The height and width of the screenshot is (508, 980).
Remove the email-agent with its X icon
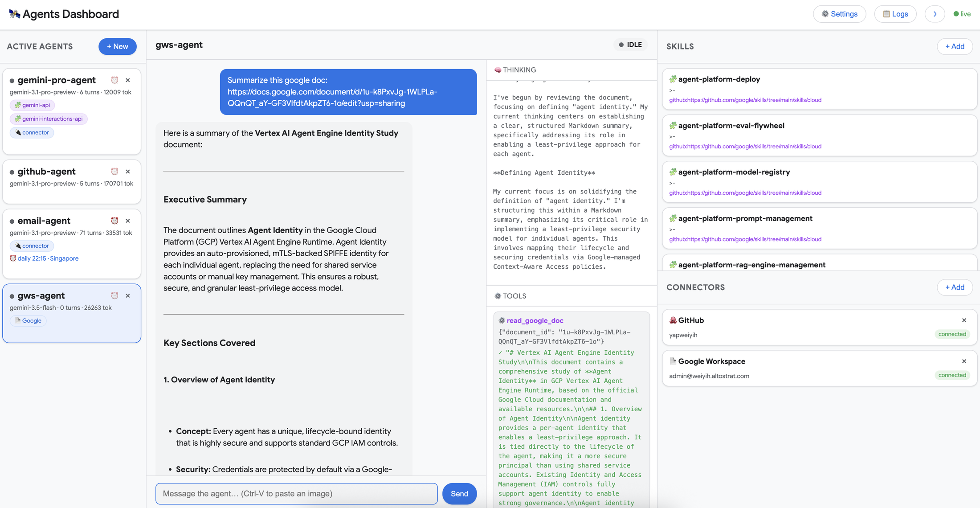point(128,221)
